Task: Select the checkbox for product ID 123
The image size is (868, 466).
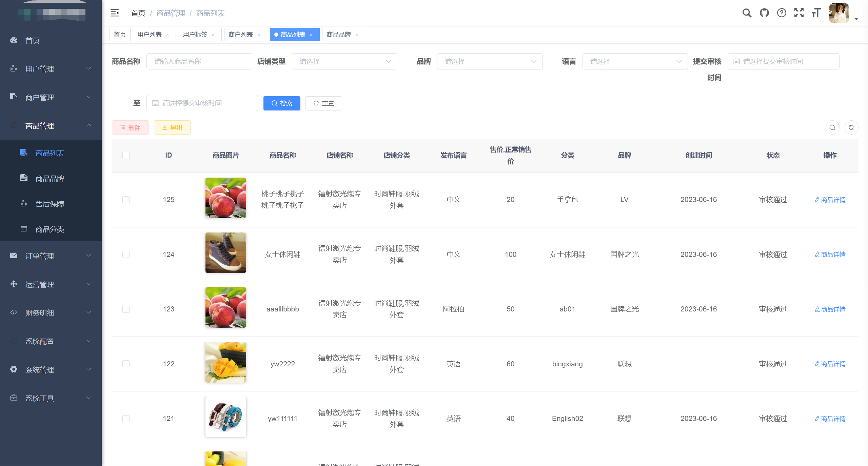Action: coord(126,309)
